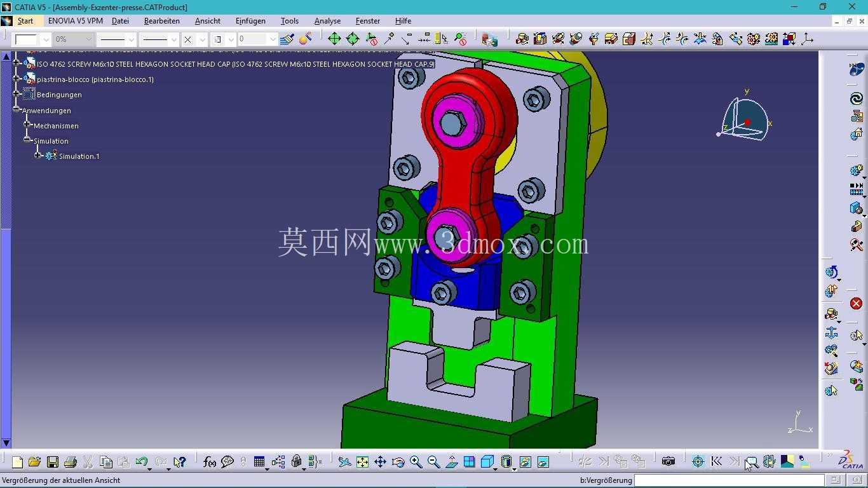The height and width of the screenshot is (488, 868).
Task: Open a file using the folder icon
Action: pos(35,462)
